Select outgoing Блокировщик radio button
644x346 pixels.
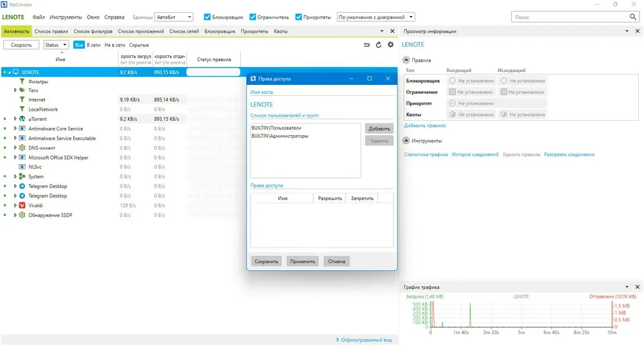point(504,81)
